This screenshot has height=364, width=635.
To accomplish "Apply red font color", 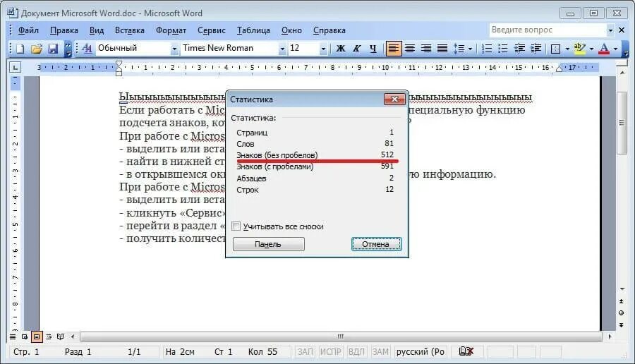I will coord(604,49).
